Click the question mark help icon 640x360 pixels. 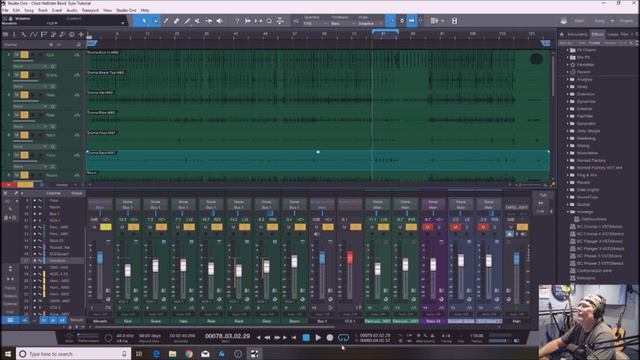[x=236, y=20]
